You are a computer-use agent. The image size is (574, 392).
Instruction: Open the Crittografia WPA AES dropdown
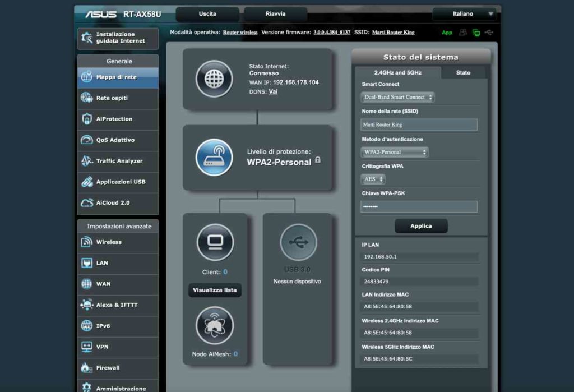tap(373, 179)
